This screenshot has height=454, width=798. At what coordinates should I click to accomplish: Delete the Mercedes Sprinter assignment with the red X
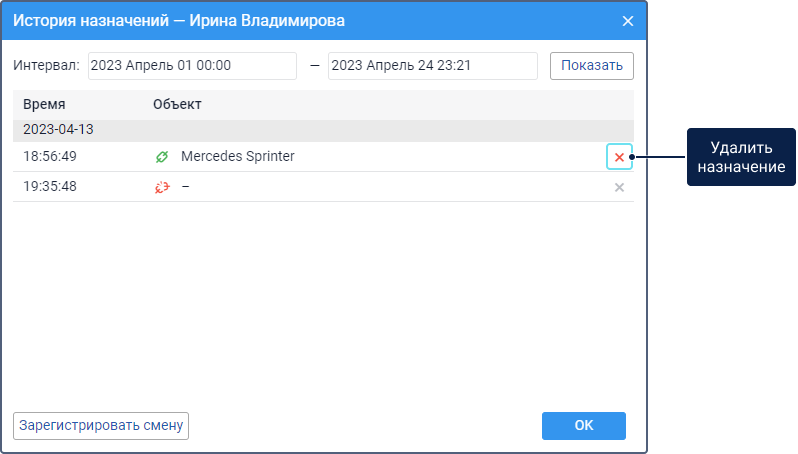[x=619, y=157]
